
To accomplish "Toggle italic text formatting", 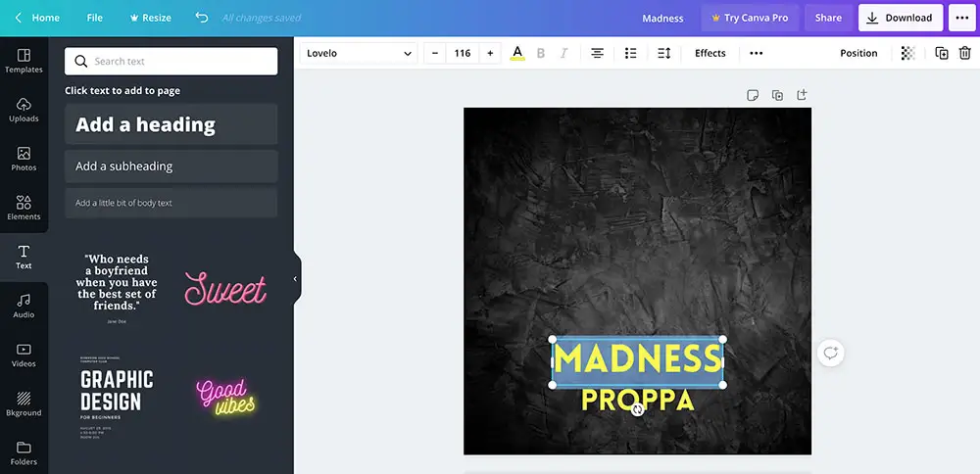I will tap(563, 53).
